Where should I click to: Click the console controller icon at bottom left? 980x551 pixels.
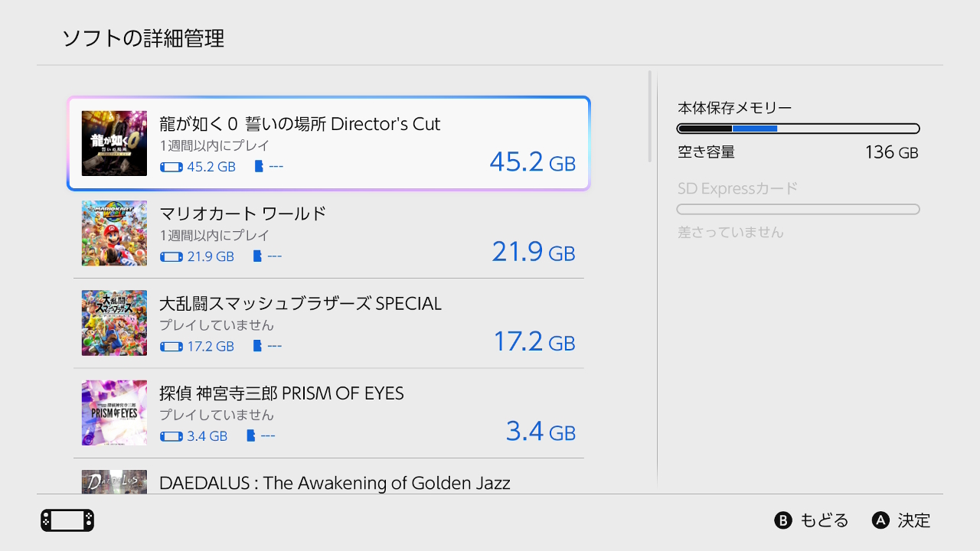click(x=67, y=521)
